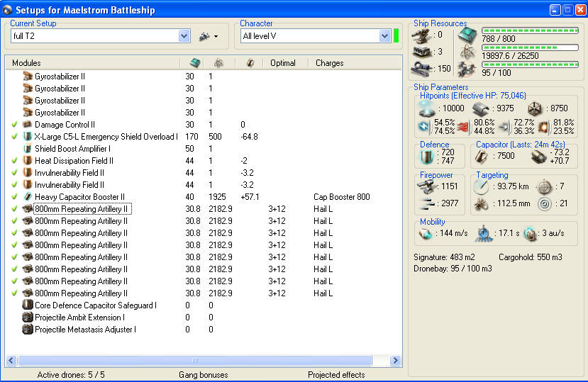Click the Charges column header
Image resolution: width=588 pixels, height=382 pixels.
[x=330, y=63]
